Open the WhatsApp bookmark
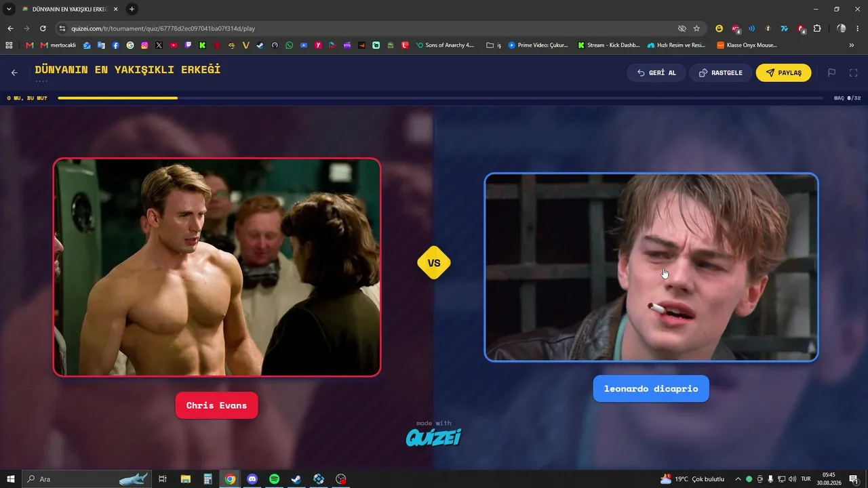868x488 pixels. tap(289, 45)
